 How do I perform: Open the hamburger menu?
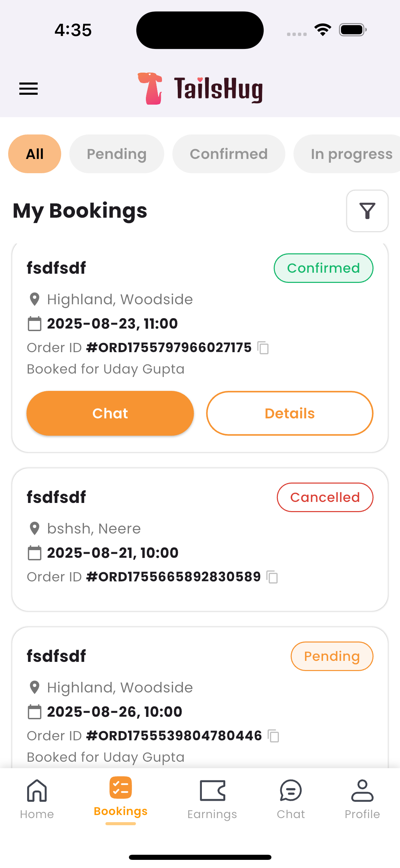[x=28, y=89]
